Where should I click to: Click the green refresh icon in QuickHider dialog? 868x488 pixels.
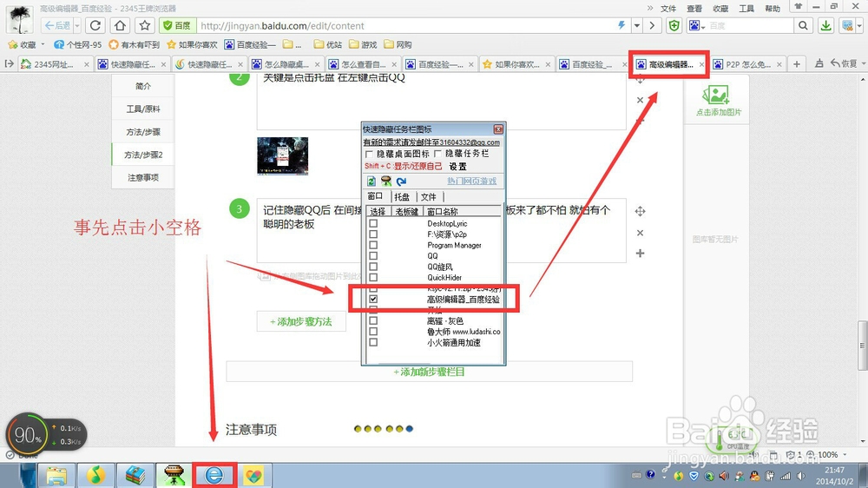[372, 181]
